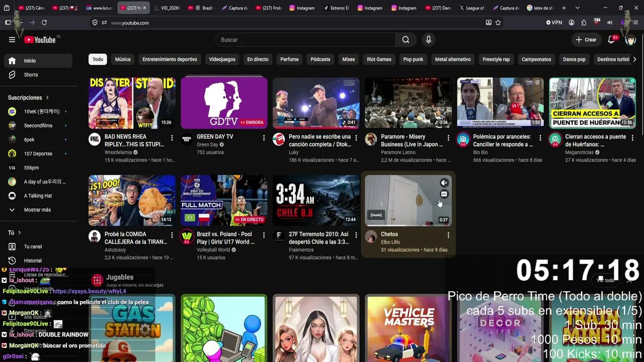
Task: Open 107 Deportes subscription channel
Action: coord(38,154)
